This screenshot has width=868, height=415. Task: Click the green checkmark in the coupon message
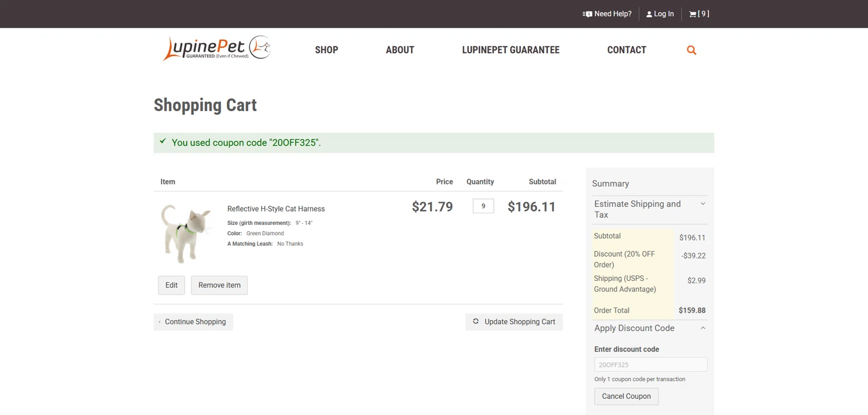[x=163, y=141]
